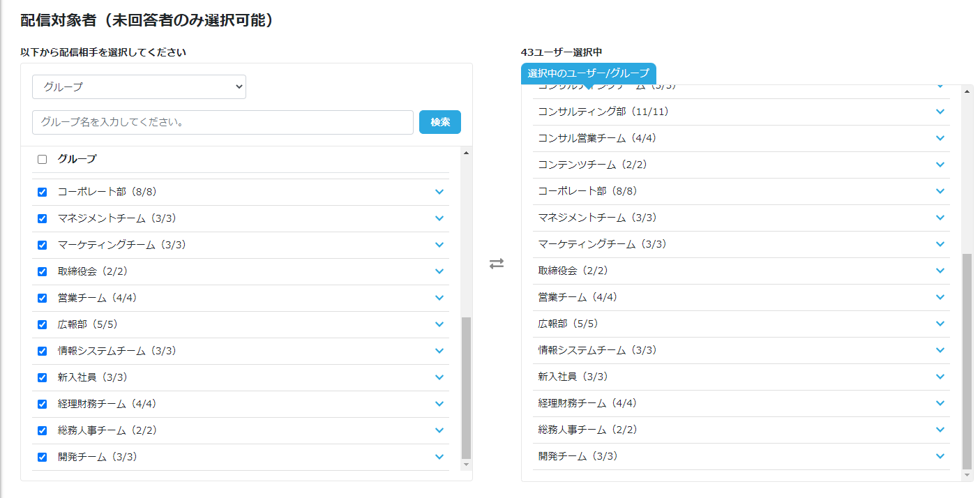Click the selected list scroll-down arrow
Image resolution: width=980 pixels, height=498 pixels.
[967, 475]
